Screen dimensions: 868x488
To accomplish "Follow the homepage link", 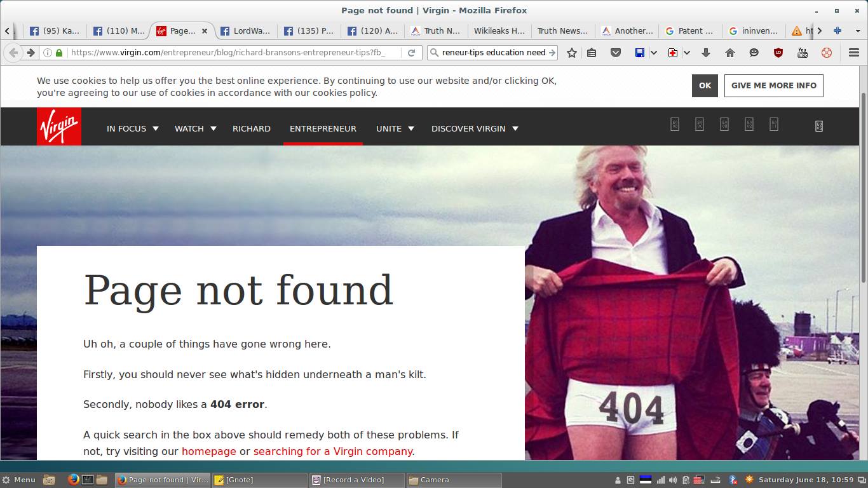I will pos(208,451).
